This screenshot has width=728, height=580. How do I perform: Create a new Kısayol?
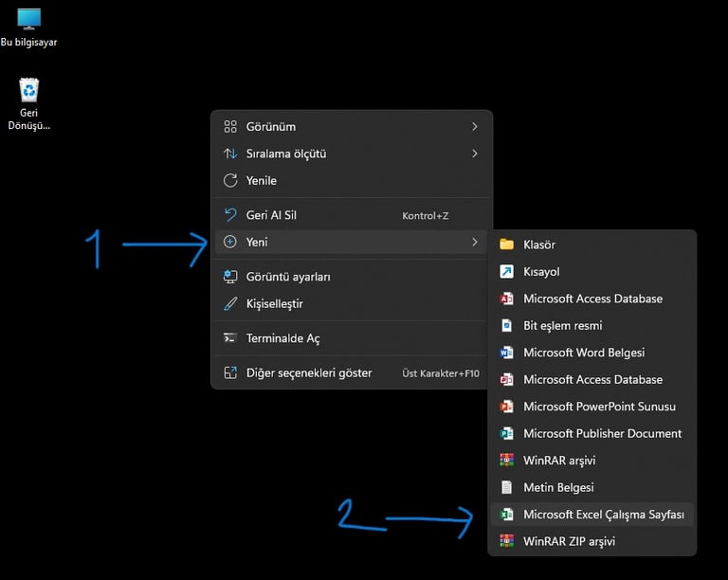[x=591, y=271]
